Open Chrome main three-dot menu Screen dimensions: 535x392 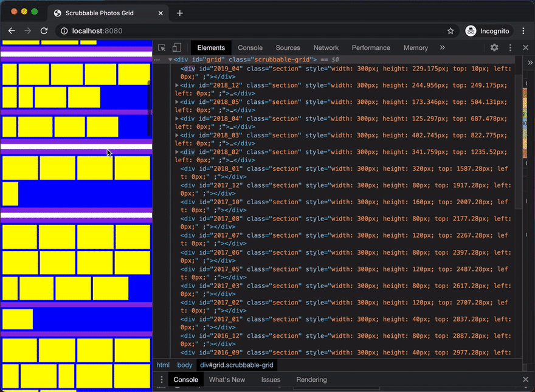(523, 31)
